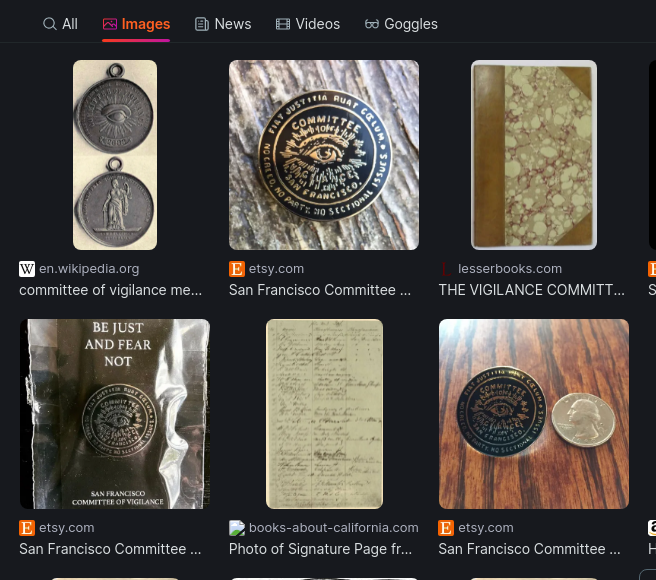
Task: Open the marbled book cover thumbnail
Action: [x=534, y=155]
